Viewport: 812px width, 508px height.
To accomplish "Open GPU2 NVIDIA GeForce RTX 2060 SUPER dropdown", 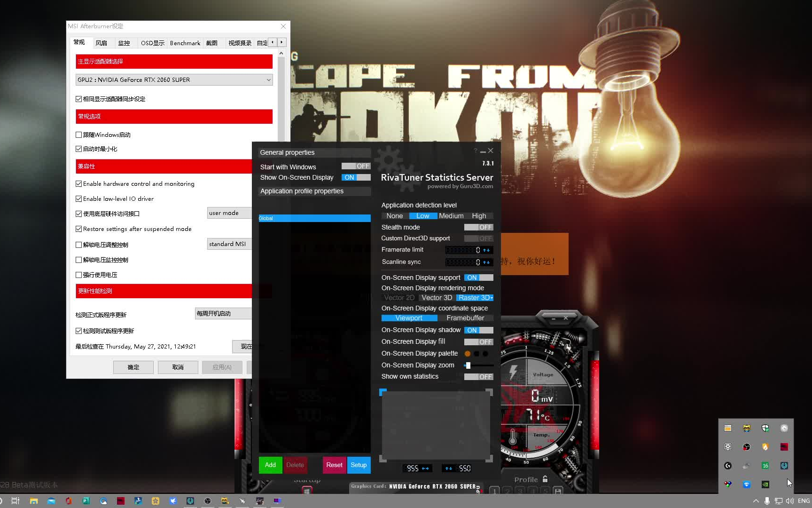I will coord(174,79).
